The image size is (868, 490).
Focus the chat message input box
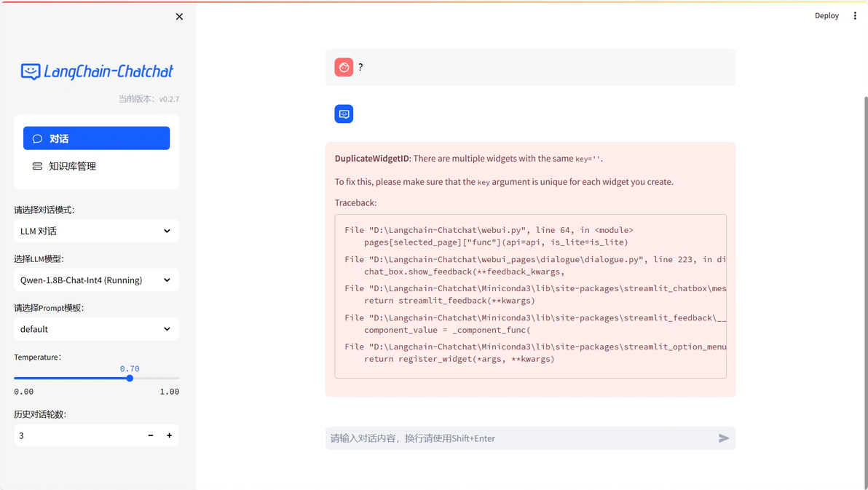(x=518, y=438)
